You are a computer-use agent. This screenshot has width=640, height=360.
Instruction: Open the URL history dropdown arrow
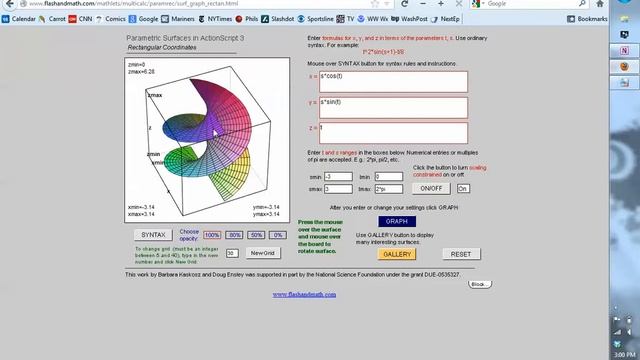pos(387,4)
